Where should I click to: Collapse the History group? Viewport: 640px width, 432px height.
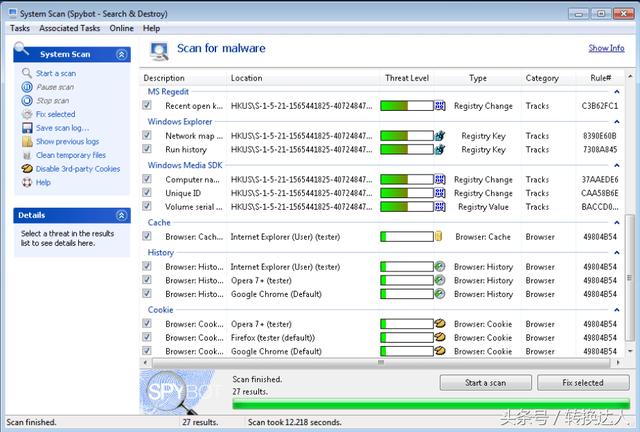click(x=617, y=253)
